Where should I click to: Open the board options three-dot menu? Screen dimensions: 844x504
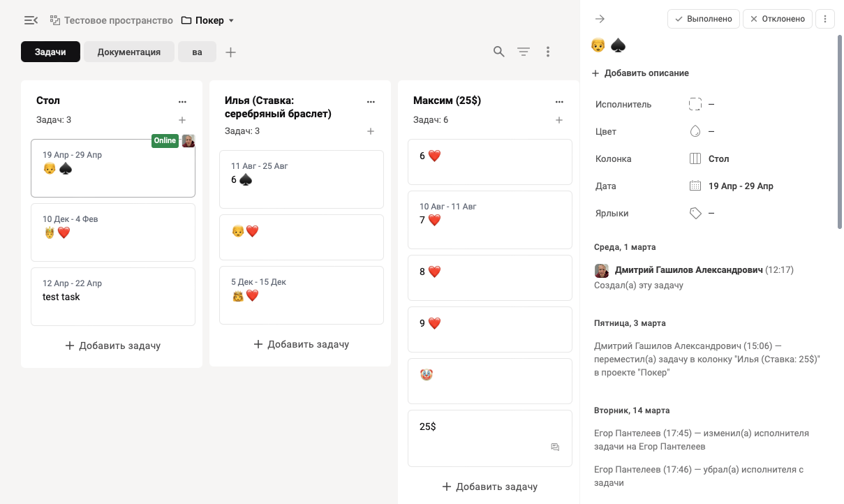pyautogui.click(x=548, y=52)
